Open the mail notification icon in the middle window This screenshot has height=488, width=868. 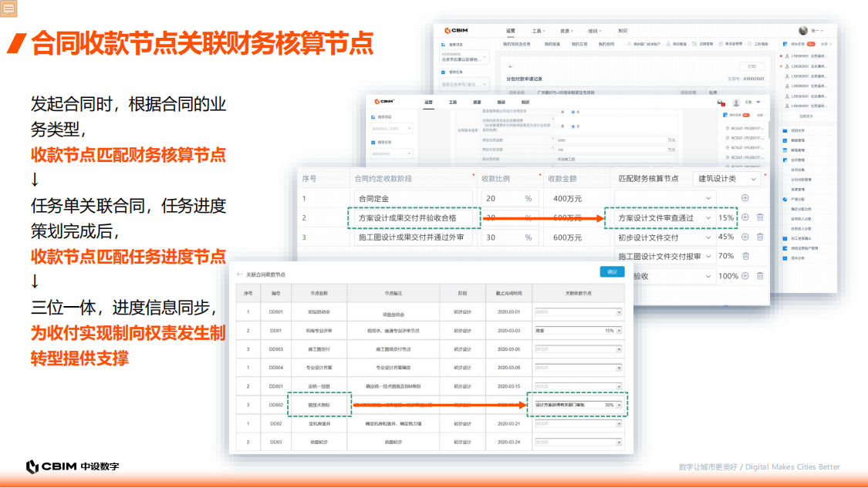click(x=721, y=103)
